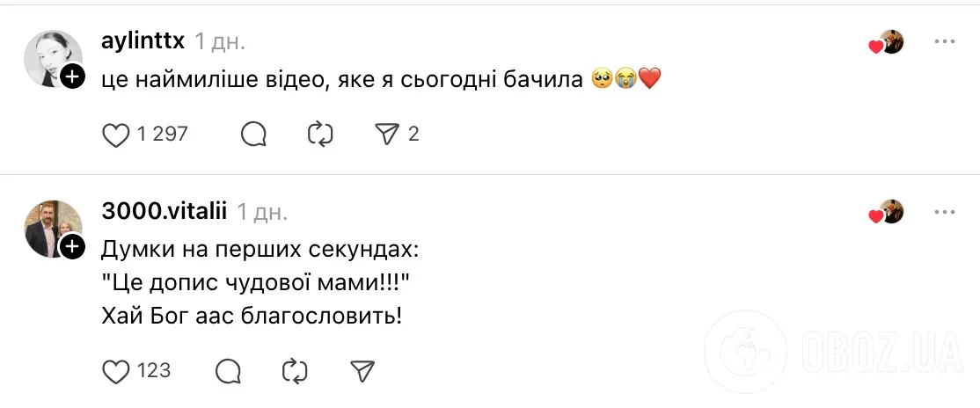980x408 pixels.
Task: Like the 3000.vitalii comment
Action: click(116, 371)
